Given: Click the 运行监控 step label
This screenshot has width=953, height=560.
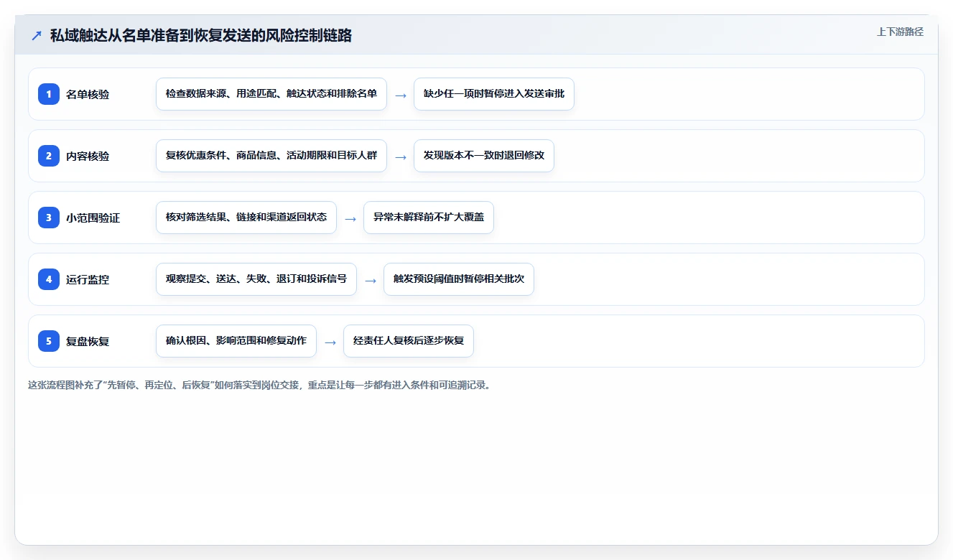Looking at the screenshot, I should pos(88,280).
